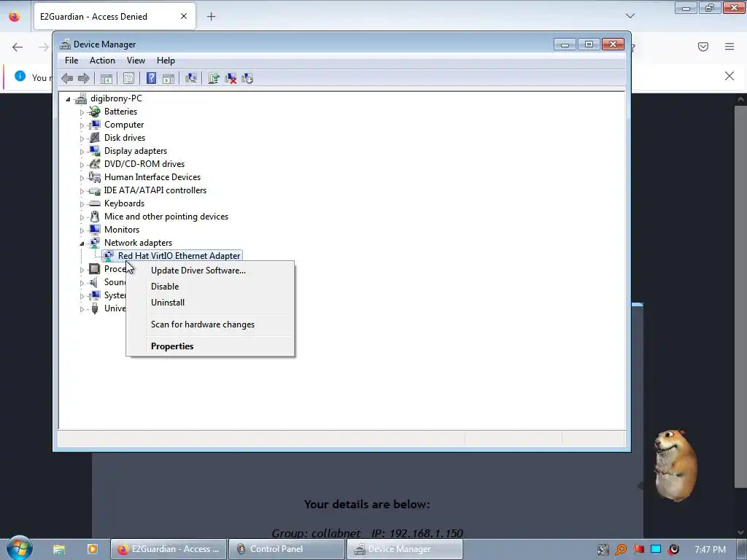The width and height of the screenshot is (747, 560).
Task: Click the blue Help question mark toolbar icon
Action: pos(151,78)
